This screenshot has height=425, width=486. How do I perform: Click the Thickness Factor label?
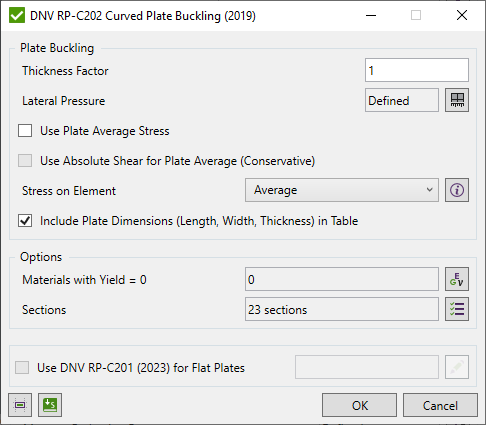point(65,71)
